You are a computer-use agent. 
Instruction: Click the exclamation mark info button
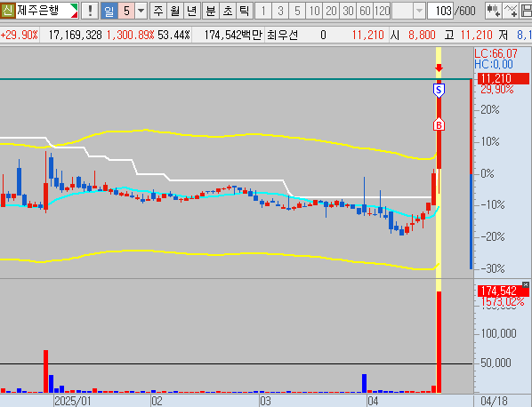90,11
